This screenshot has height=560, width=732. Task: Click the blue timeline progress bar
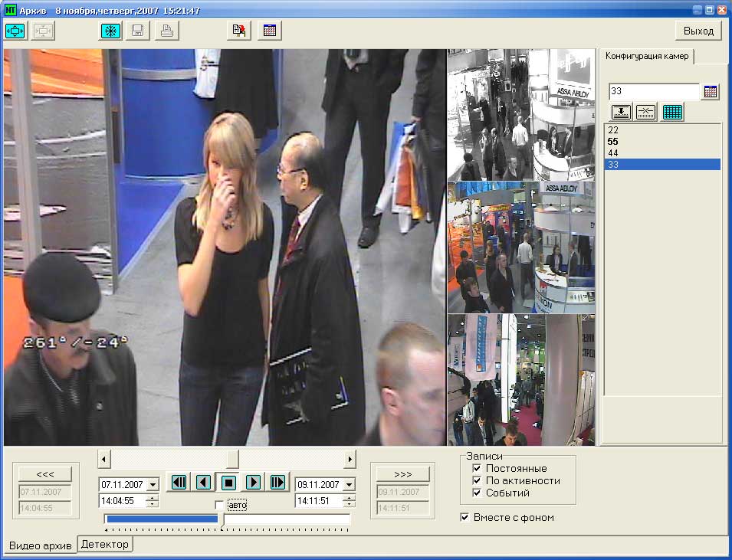[x=162, y=519]
